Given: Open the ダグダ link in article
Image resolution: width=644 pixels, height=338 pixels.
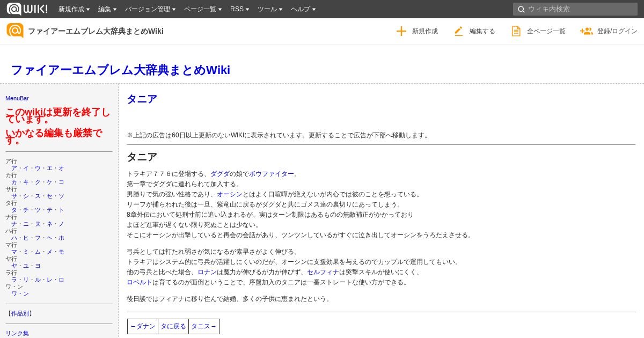Looking at the screenshot, I should [220, 174].
